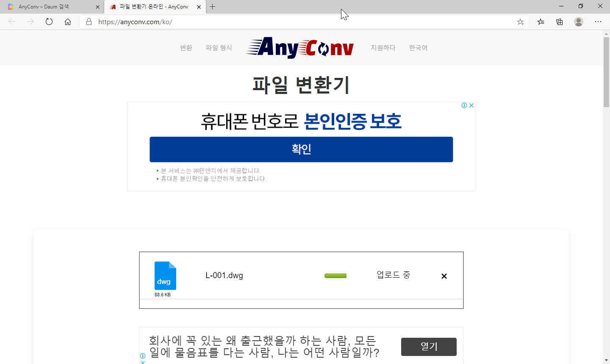Open the Collections icon
Screen dimensions: 610x364
[x=560, y=22]
